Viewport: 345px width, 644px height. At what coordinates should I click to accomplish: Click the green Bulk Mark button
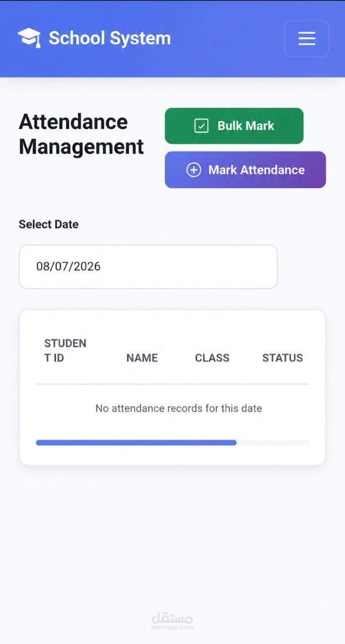(234, 126)
